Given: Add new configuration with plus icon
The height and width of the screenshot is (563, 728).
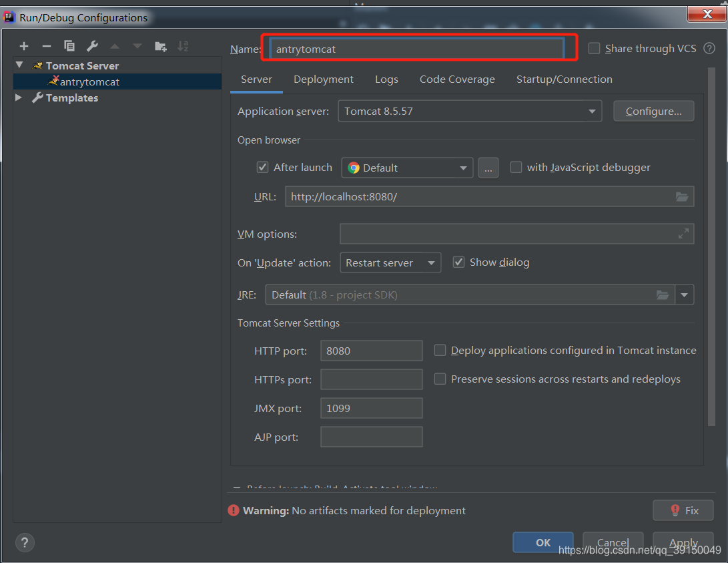Looking at the screenshot, I should point(23,46).
